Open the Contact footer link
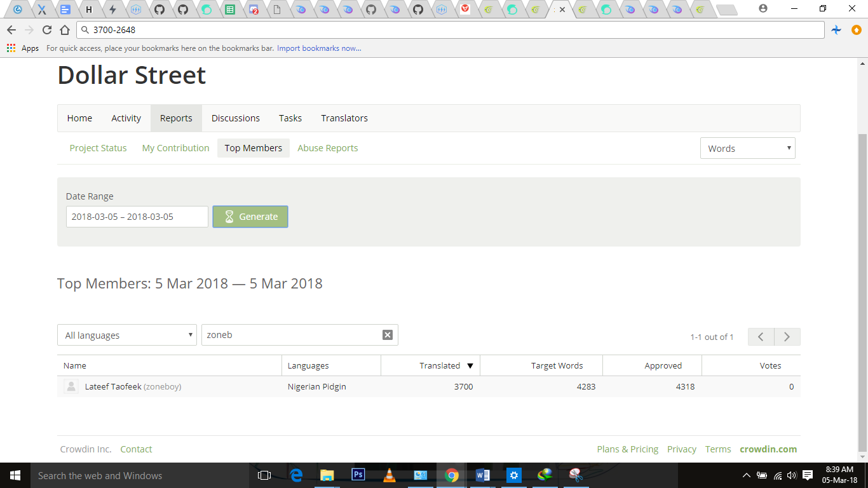 tap(136, 449)
